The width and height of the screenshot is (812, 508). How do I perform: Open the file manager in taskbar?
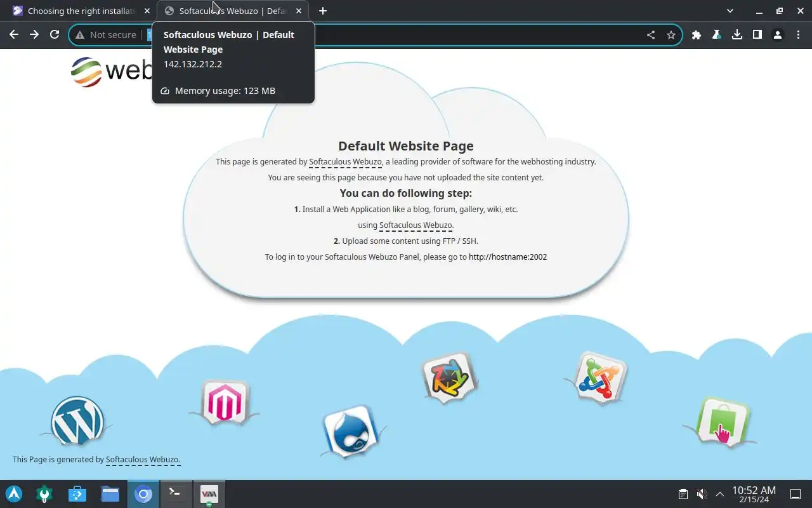tap(110, 494)
